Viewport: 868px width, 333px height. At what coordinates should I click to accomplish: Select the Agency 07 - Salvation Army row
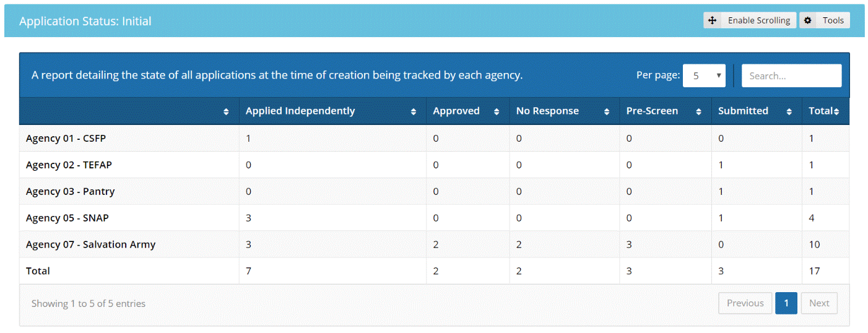tap(90, 244)
